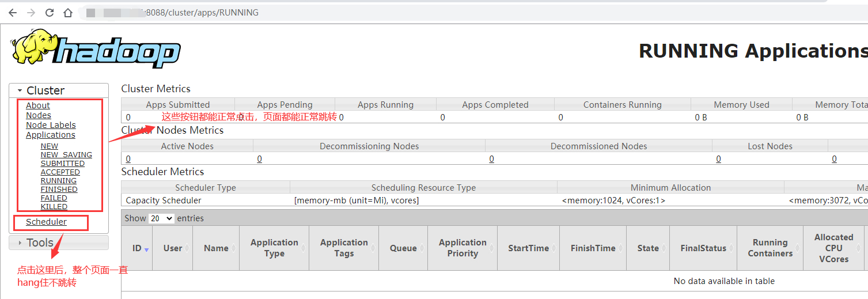Viewport: 868px width, 299px height.
Task: Show SUBMITTED applications
Action: click(63, 164)
